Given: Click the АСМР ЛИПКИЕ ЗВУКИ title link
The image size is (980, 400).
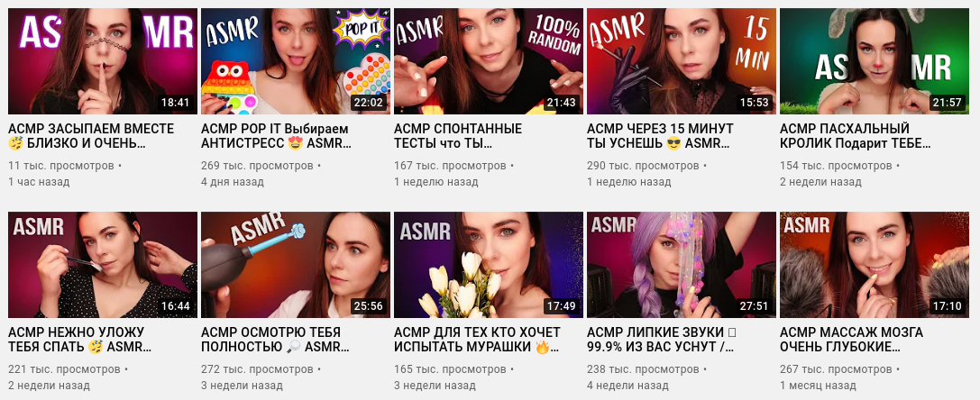Looking at the screenshot, I should tap(661, 340).
